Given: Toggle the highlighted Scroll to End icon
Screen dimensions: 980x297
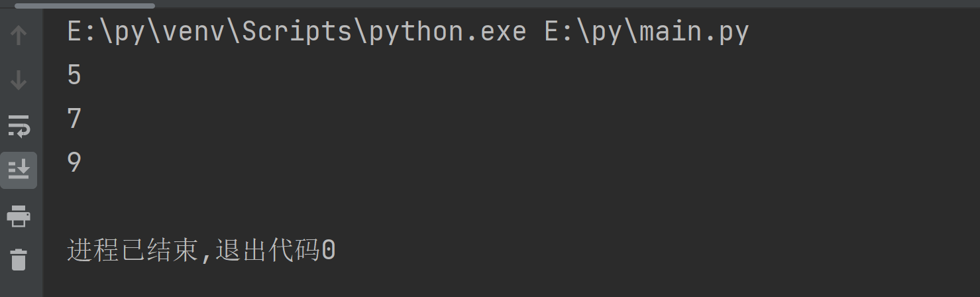Looking at the screenshot, I should [x=19, y=170].
